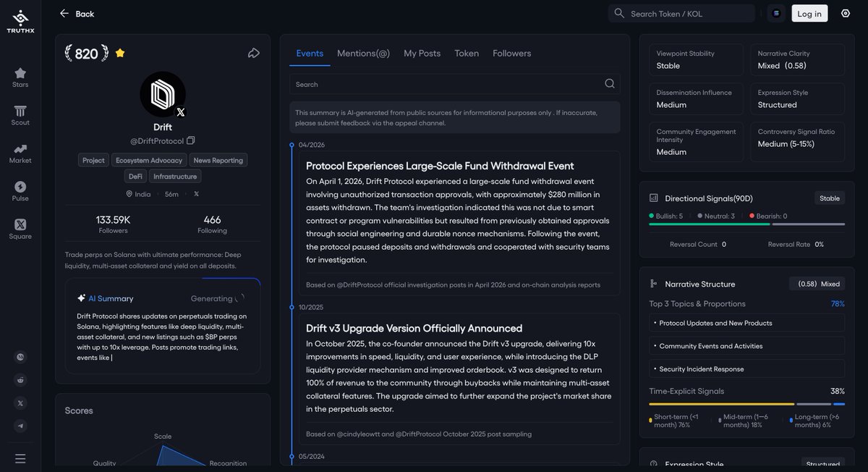
Task: Select the Ecosystem Advocacy tag
Action: [149, 160]
